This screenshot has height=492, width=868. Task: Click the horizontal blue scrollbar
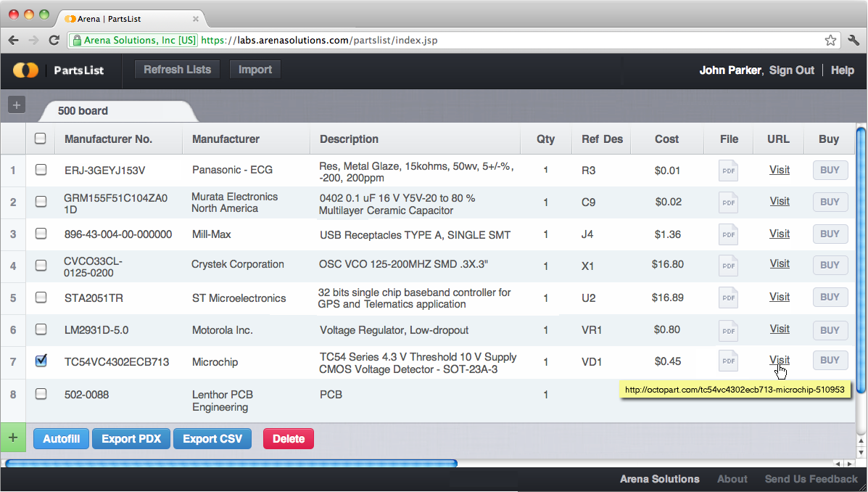pos(231,463)
